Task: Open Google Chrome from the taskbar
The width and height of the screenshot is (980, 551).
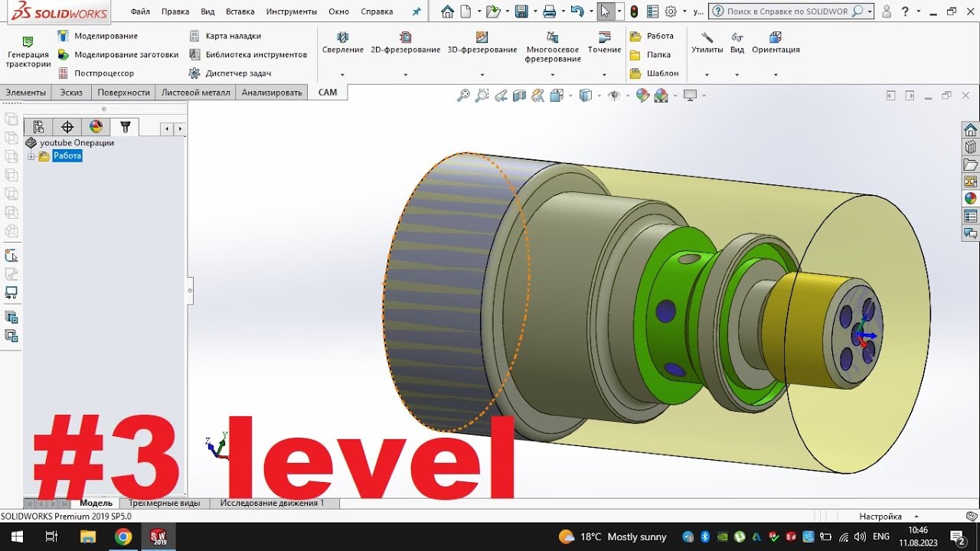Action: pos(123,537)
